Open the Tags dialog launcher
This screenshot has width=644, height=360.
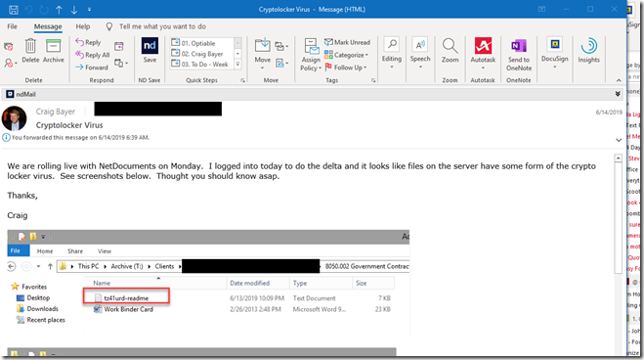coord(373,80)
